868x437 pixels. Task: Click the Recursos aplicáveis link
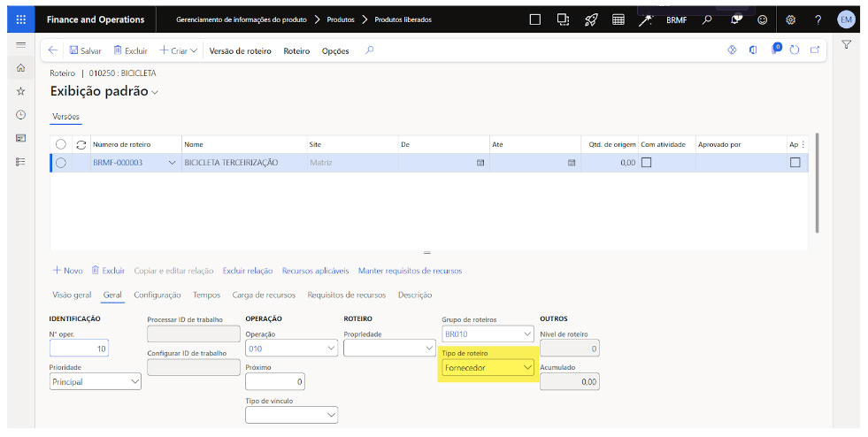pyautogui.click(x=315, y=271)
